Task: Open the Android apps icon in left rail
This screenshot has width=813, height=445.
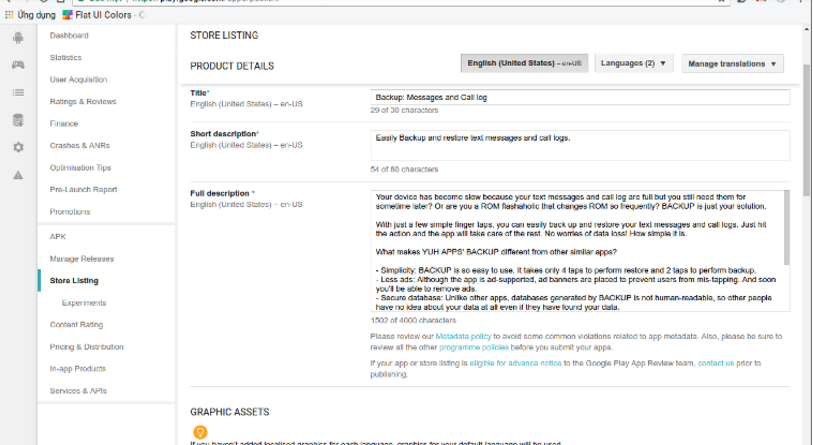Action: pos(18,37)
